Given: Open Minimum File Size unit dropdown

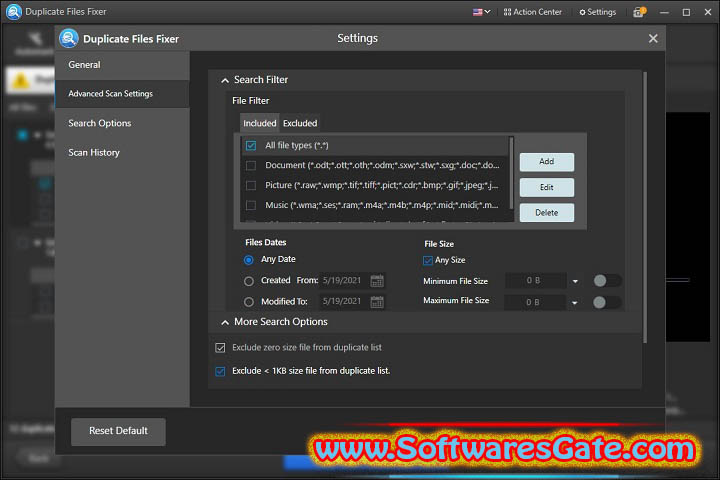Looking at the screenshot, I should 575,282.
